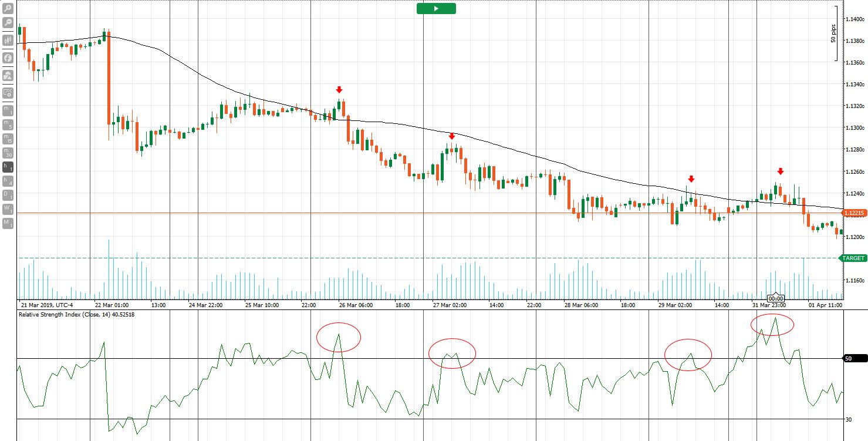
Task: Click the 00:00 crosshair time marker
Action: [776, 298]
